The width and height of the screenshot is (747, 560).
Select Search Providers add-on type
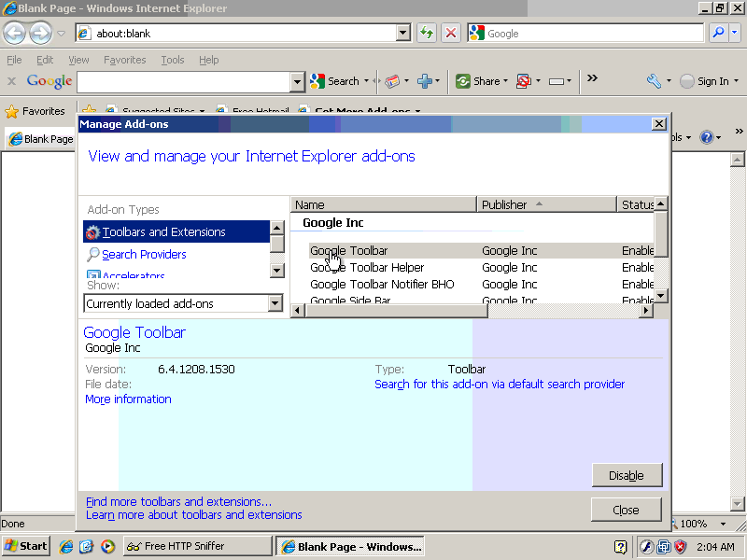pos(144,255)
